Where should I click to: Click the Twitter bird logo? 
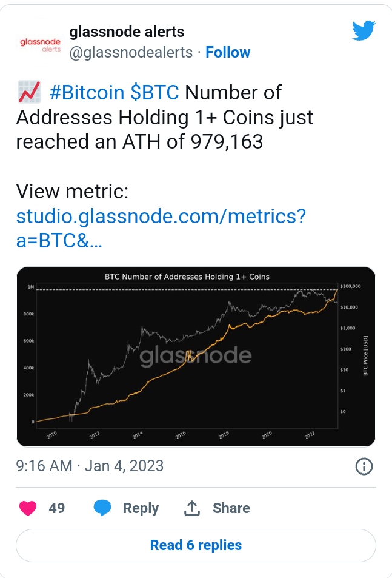[364, 32]
